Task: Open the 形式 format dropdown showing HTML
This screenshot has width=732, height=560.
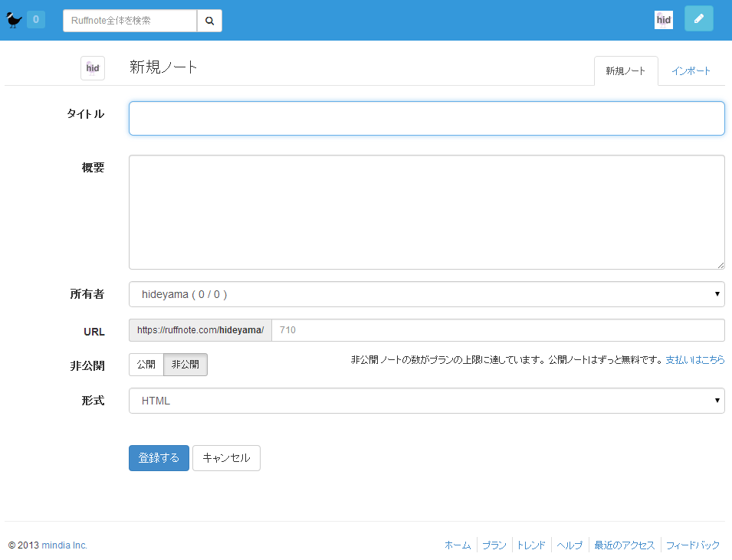Action: (426, 401)
